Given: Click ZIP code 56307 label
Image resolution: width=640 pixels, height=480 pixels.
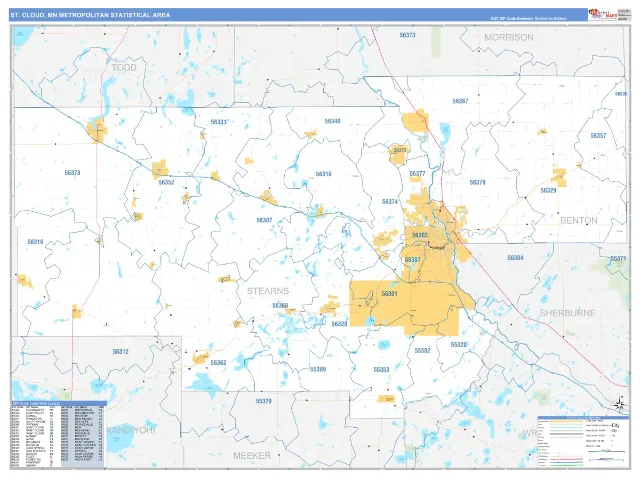Looking at the screenshot, I should 264,220.
